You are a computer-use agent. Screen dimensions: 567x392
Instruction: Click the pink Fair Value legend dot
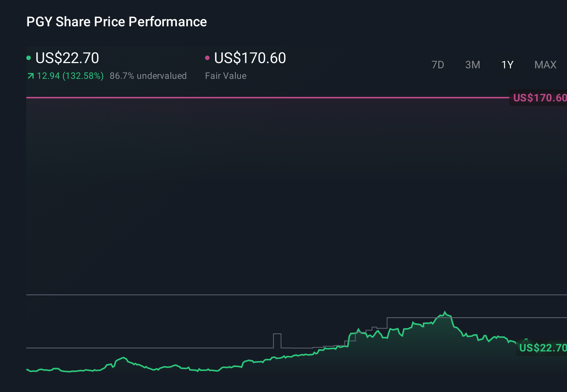point(207,58)
